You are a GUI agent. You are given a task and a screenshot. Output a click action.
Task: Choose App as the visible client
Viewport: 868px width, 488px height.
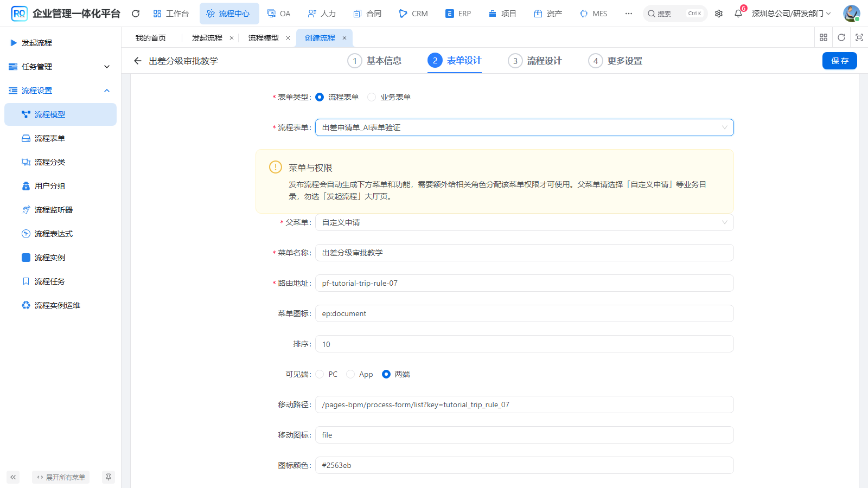coord(350,374)
